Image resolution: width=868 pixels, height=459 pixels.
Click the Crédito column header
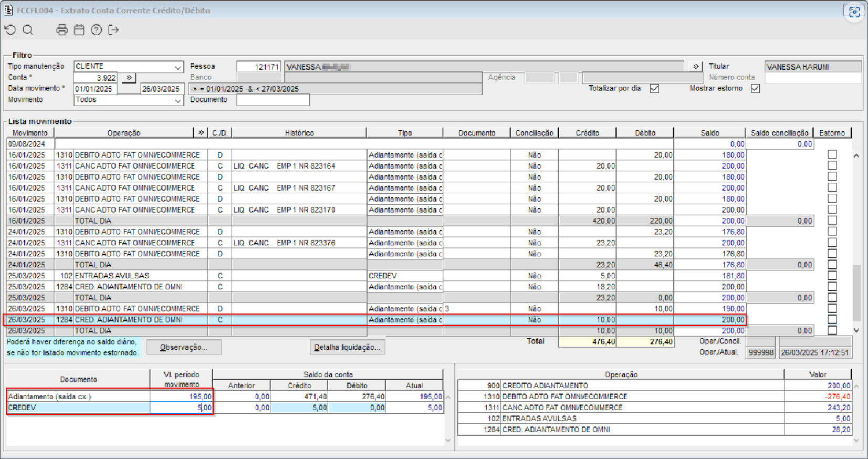point(588,133)
